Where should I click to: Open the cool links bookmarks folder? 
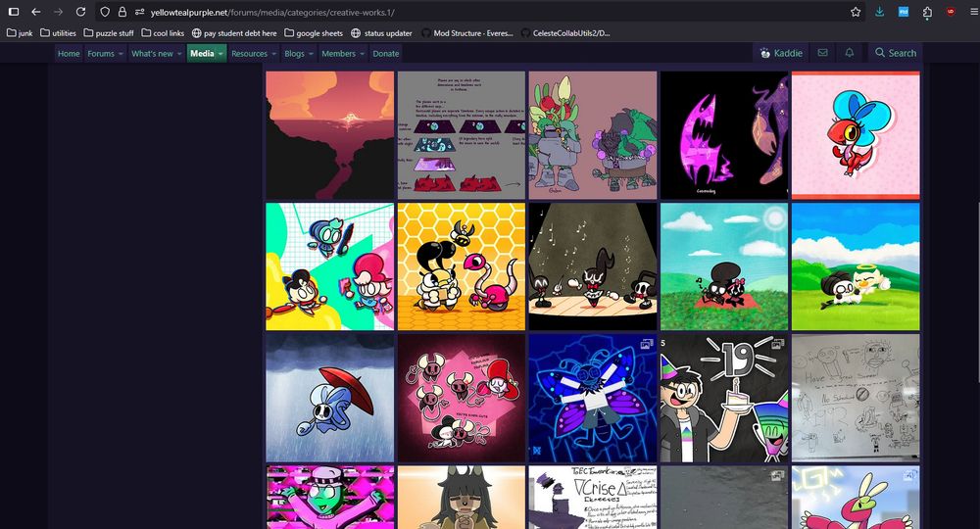click(x=163, y=33)
